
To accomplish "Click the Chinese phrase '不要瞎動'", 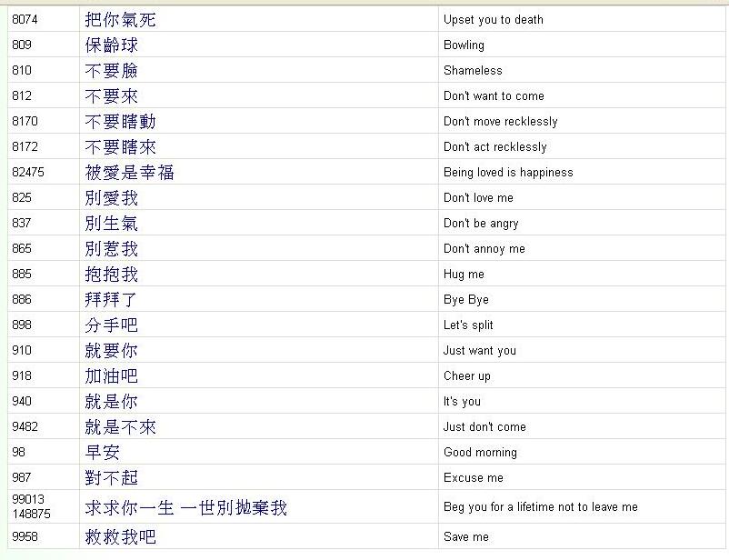I will pyautogui.click(x=120, y=122).
